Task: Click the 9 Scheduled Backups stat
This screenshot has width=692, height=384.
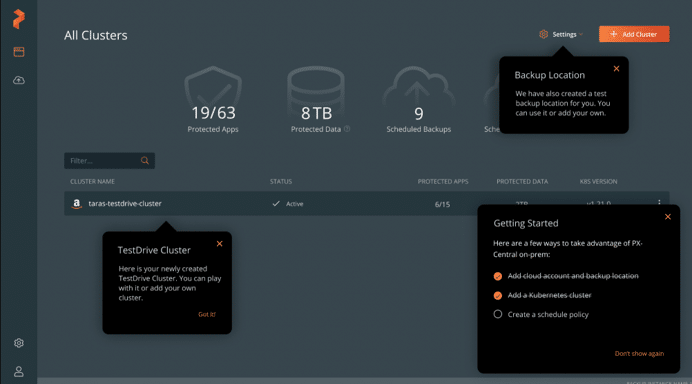Action: click(418, 114)
